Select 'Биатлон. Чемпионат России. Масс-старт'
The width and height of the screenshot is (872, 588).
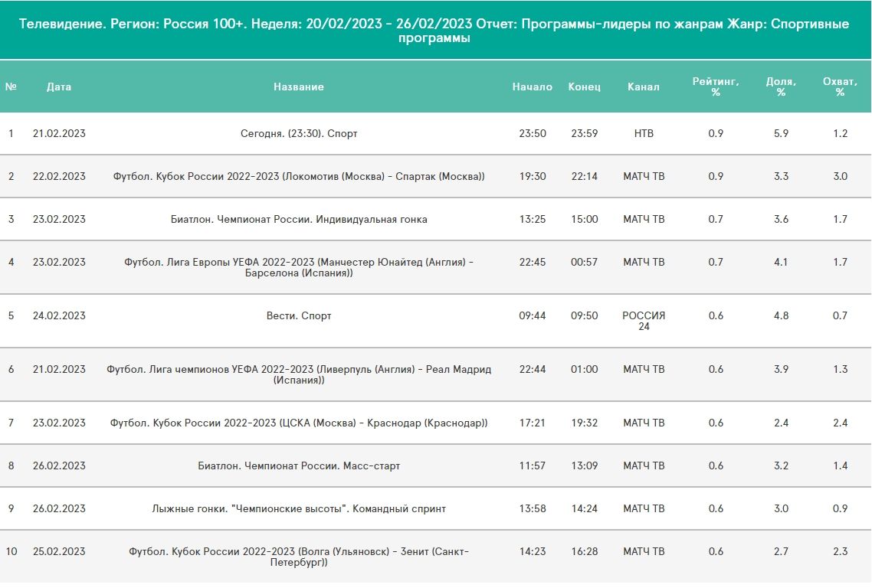tap(299, 465)
